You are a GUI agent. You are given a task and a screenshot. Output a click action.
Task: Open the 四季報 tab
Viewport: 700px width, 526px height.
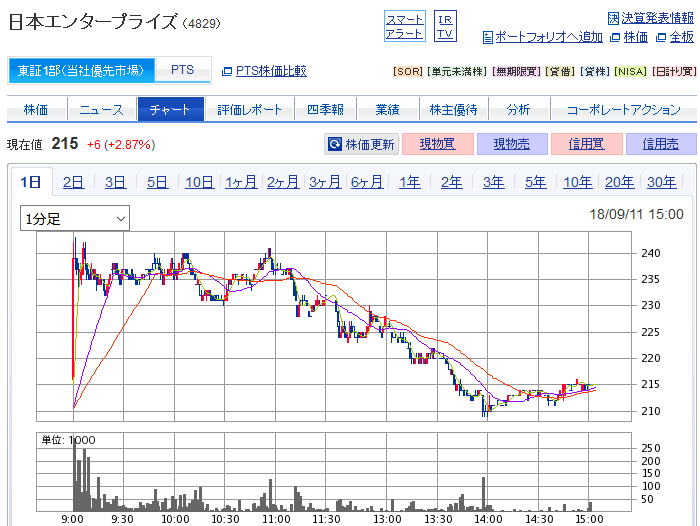coord(325,110)
